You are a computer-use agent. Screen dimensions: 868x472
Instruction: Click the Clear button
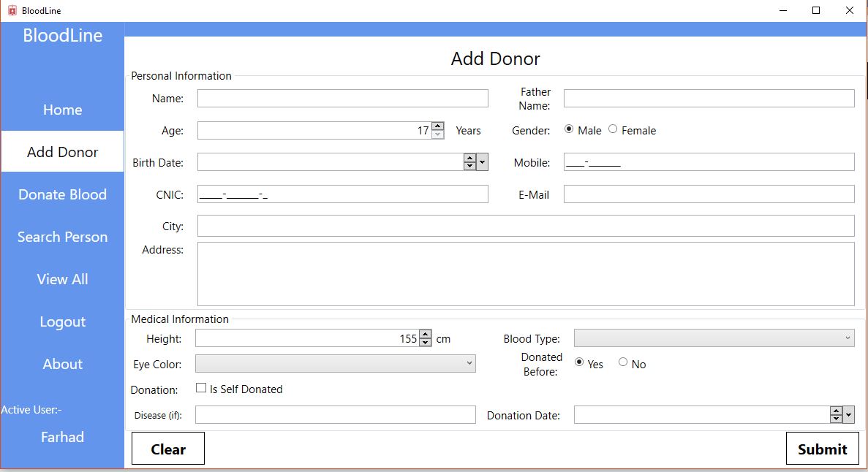pos(167,449)
